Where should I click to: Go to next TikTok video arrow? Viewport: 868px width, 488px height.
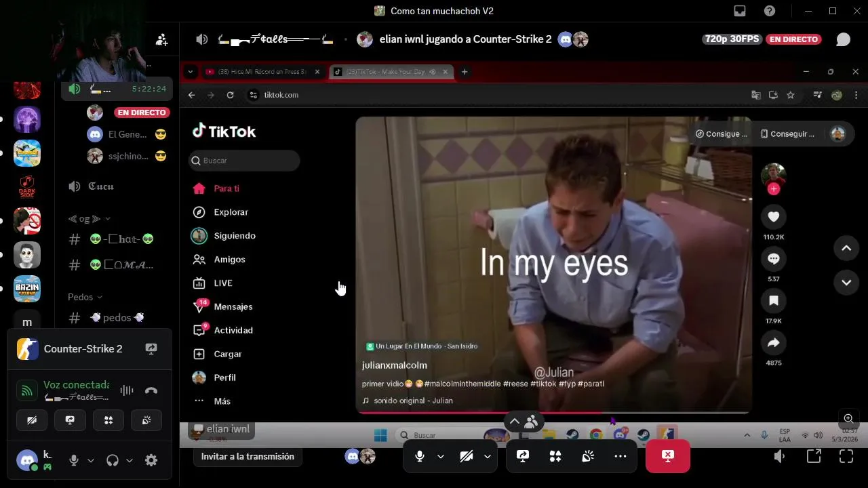(846, 282)
